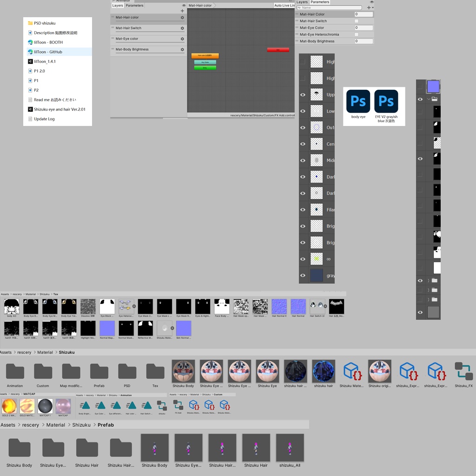This screenshot has height=476, width=476.
Task: Select the MATCAP 1 dark sphere texture
Action: (x=45, y=406)
